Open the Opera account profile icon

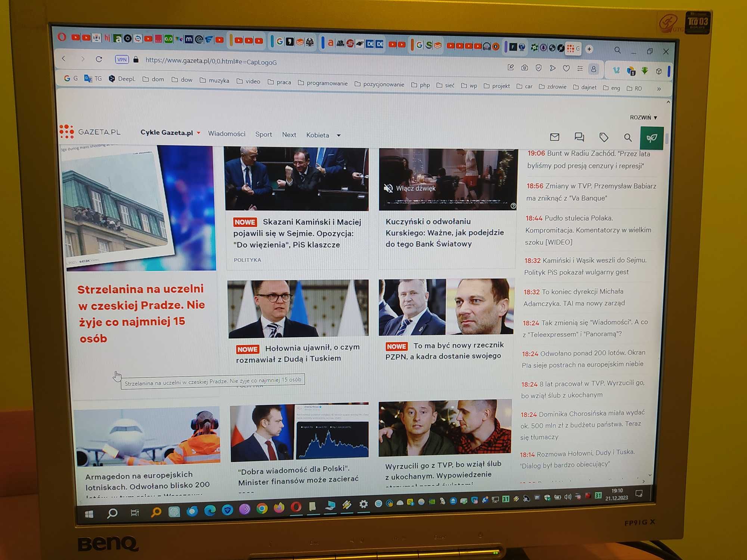593,69
